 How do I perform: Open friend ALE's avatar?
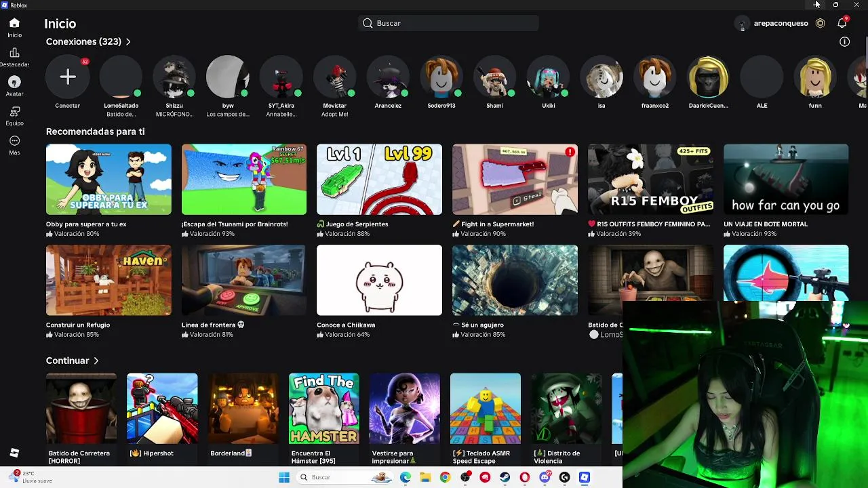762,77
